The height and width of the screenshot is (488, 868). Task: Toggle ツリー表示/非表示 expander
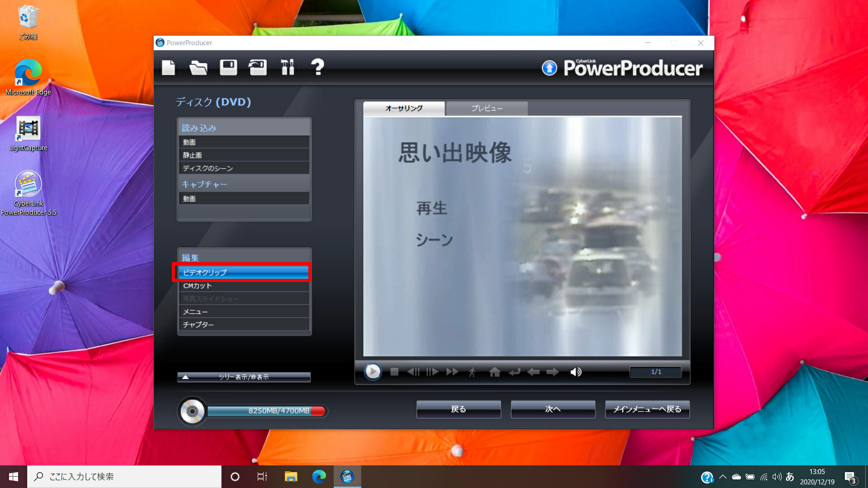coord(244,377)
